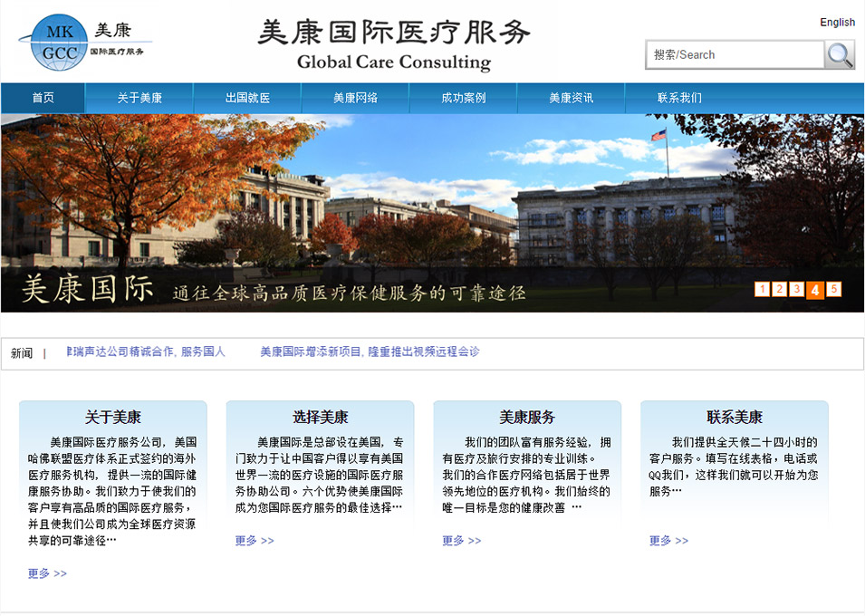Open news 美康国际增添新项目 视频远程会诊
The image size is (865, 616).
(370, 351)
